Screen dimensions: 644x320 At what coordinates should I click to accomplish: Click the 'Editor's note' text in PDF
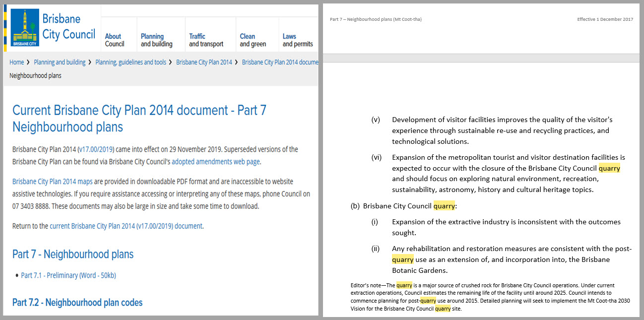[366, 285]
